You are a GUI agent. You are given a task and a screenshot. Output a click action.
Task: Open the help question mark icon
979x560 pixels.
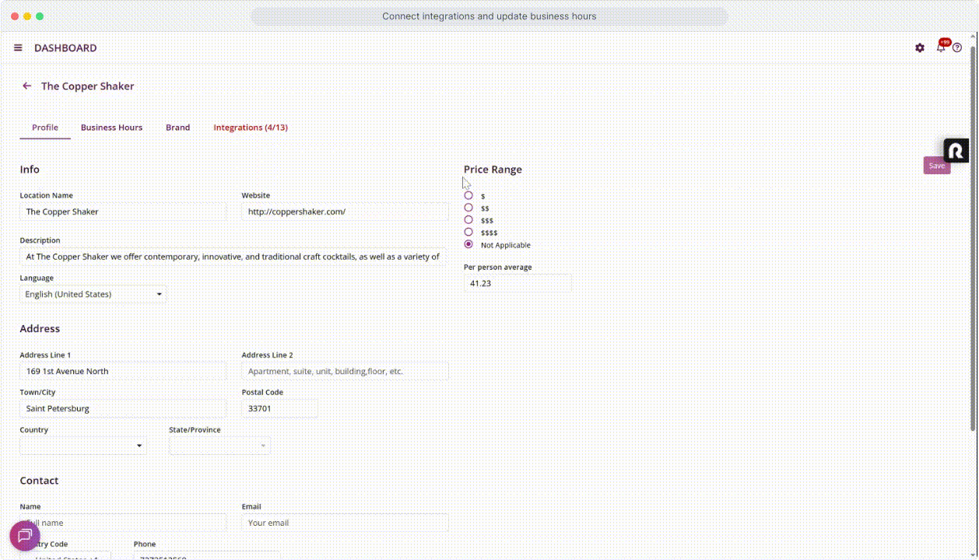click(x=957, y=48)
